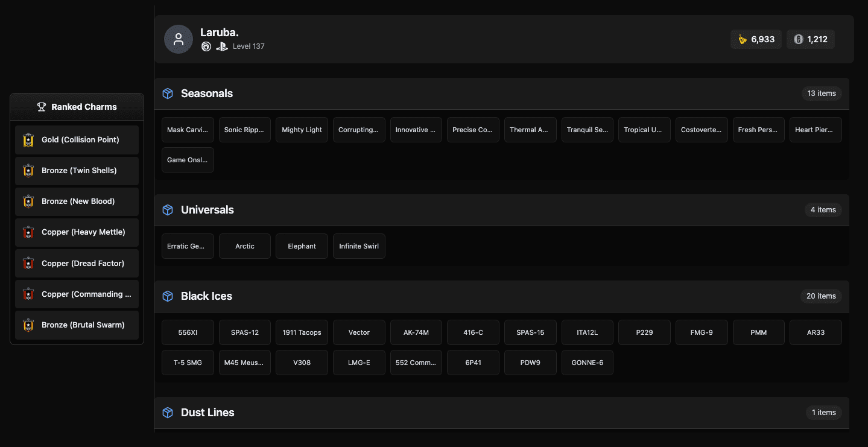Viewport: 868px width, 447px height.
Task: Click the R6 credits icon showing 1,212
Action: [x=798, y=39]
